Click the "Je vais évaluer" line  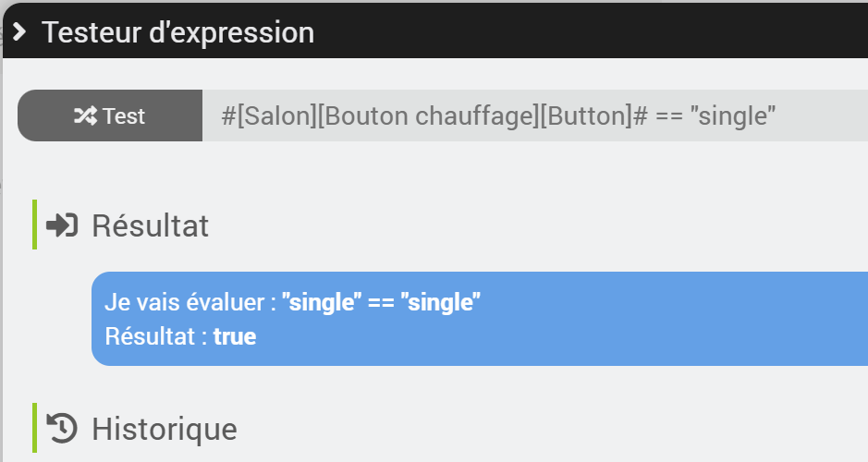292,302
